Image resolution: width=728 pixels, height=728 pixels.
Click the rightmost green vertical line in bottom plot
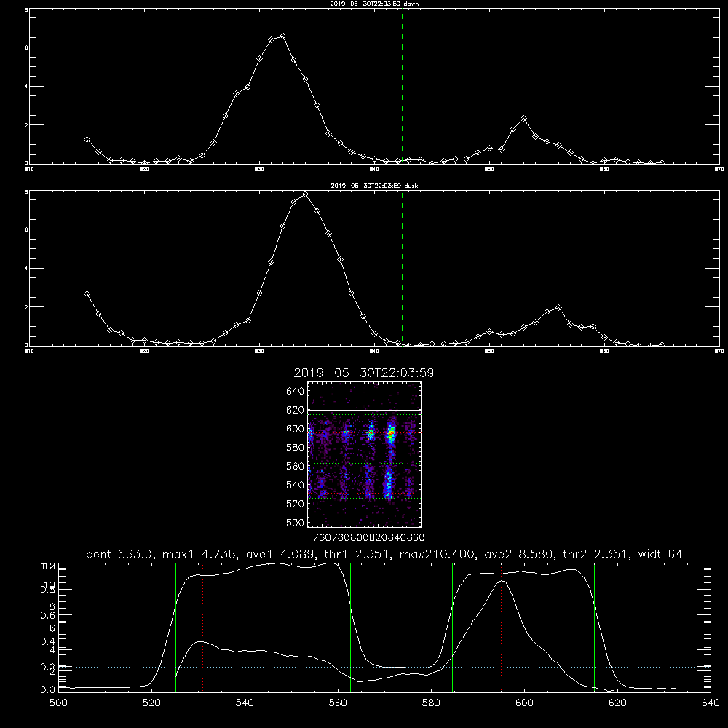point(594,627)
